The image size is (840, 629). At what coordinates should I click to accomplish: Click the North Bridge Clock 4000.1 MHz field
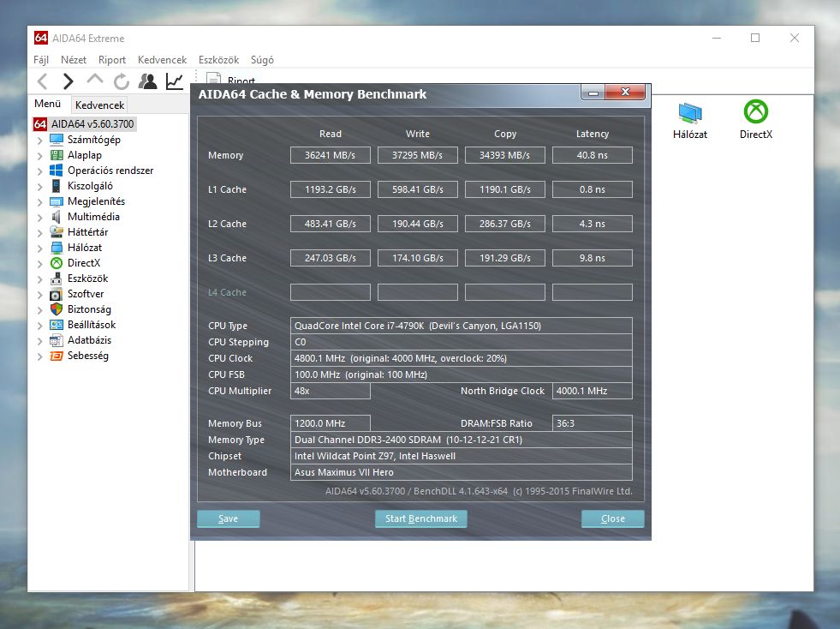[x=592, y=391]
